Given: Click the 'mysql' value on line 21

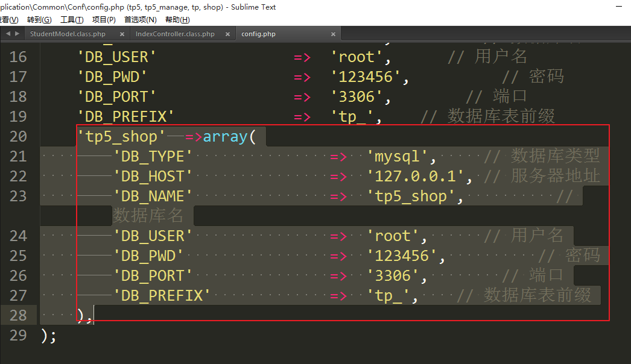Looking at the screenshot, I should click(401, 157).
